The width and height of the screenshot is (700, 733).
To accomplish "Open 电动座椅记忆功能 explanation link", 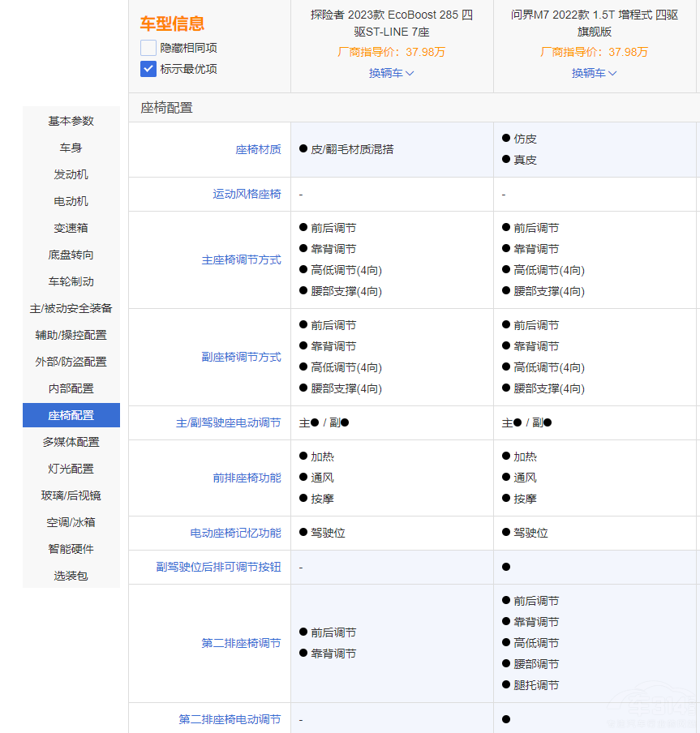I will 235,534.
